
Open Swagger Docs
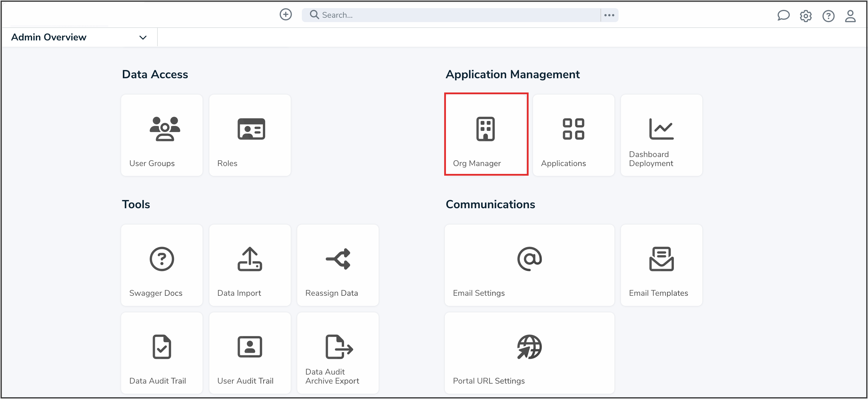coord(162,265)
